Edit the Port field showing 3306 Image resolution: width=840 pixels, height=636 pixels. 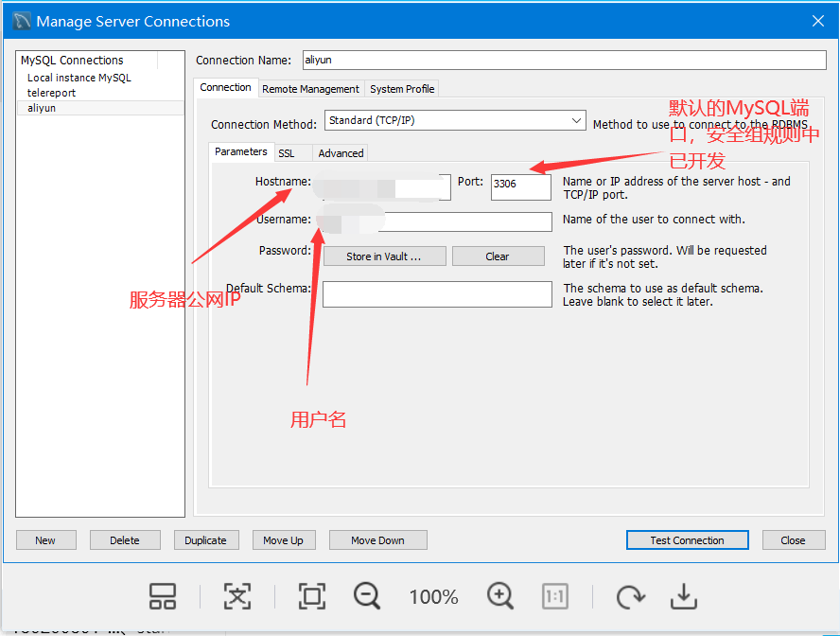pyautogui.click(x=520, y=187)
